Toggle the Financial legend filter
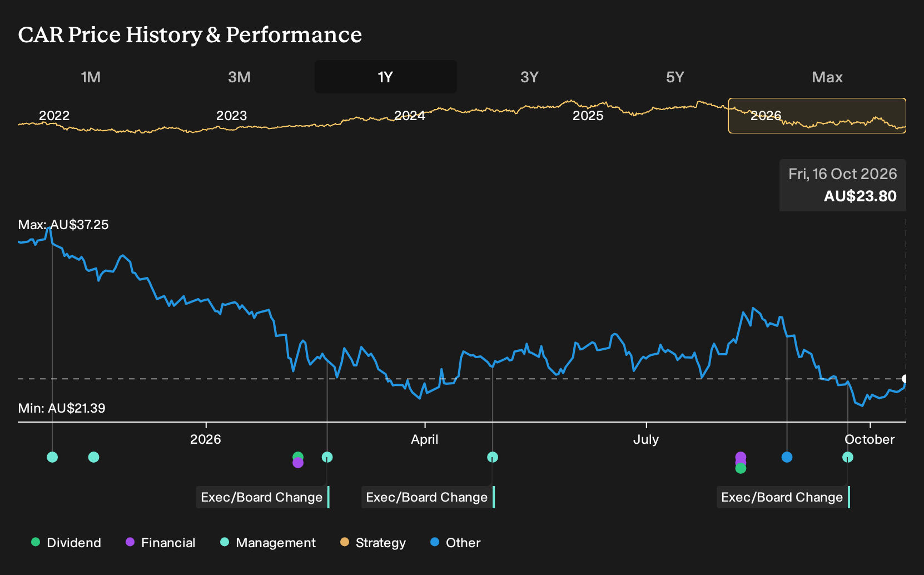This screenshot has width=924, height=575. pyautogui.click(x=161, y=543)
